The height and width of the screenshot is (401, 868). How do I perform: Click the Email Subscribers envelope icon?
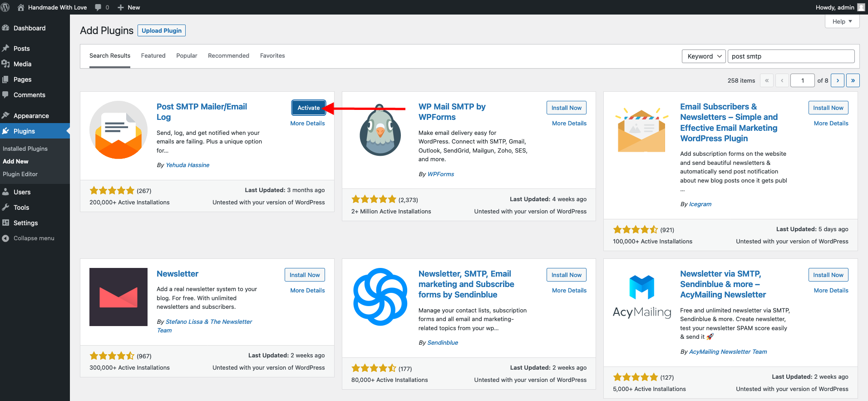click(x=642, y=130)
